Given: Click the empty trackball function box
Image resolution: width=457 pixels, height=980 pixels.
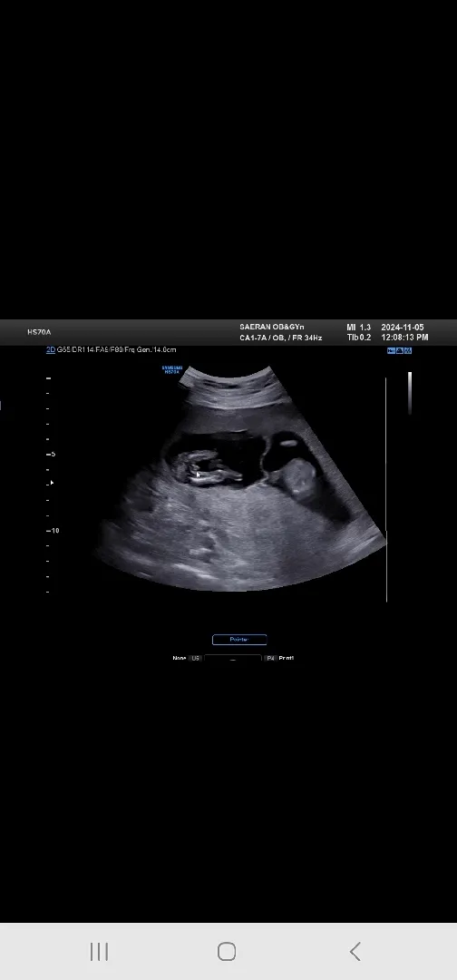Looking at the screenshot, I should click(x=233, y=658).
